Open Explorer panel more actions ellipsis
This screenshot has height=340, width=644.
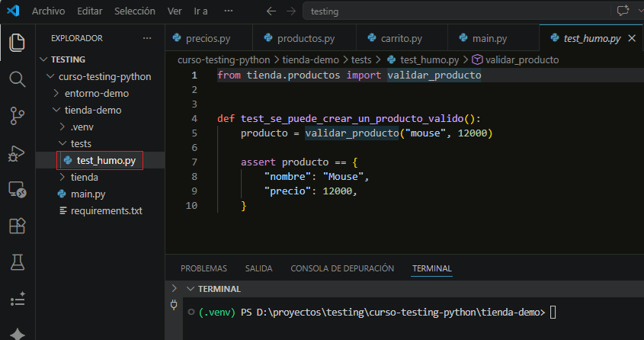[x=147, y=38]
